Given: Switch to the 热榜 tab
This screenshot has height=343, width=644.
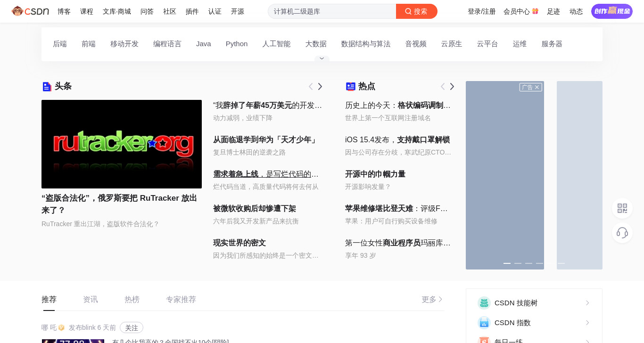Looking at the screenshot, I should pos(132,300).
